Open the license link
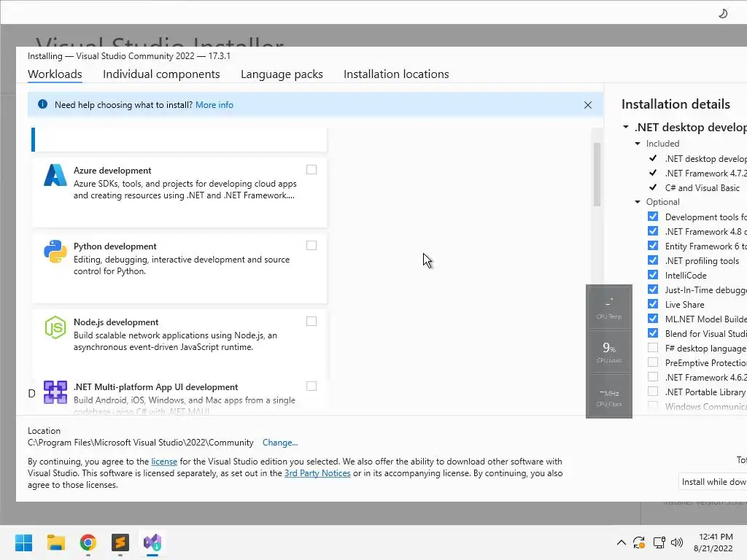747x560 pixels. click(164, 462)
